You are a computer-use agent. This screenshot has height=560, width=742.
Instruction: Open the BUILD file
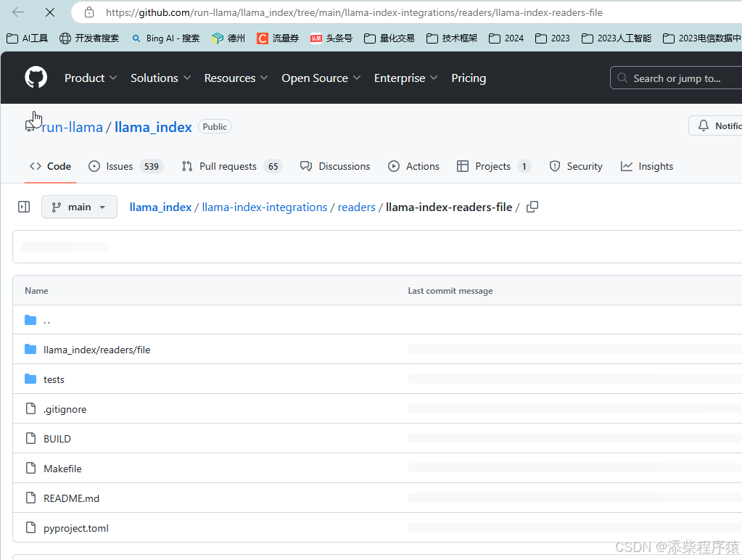(57, 440)
